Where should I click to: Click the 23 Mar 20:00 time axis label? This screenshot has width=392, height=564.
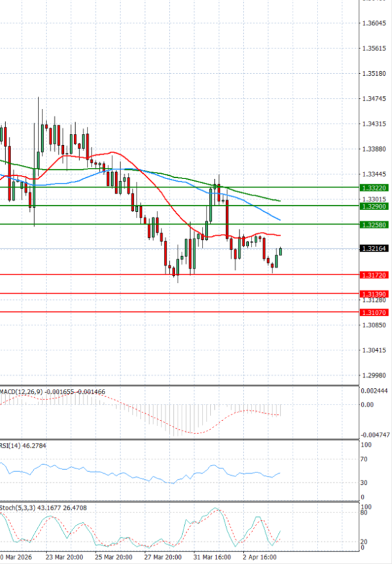64,558
